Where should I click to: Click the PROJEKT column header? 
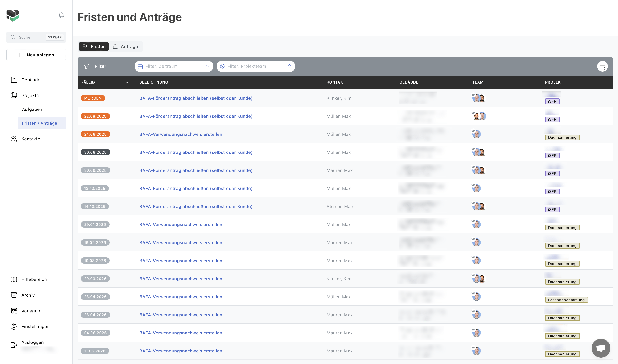pos(554,82)
